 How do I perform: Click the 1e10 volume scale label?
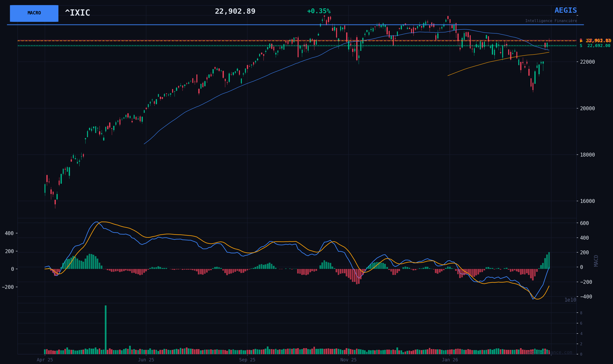tap(570, 300)
